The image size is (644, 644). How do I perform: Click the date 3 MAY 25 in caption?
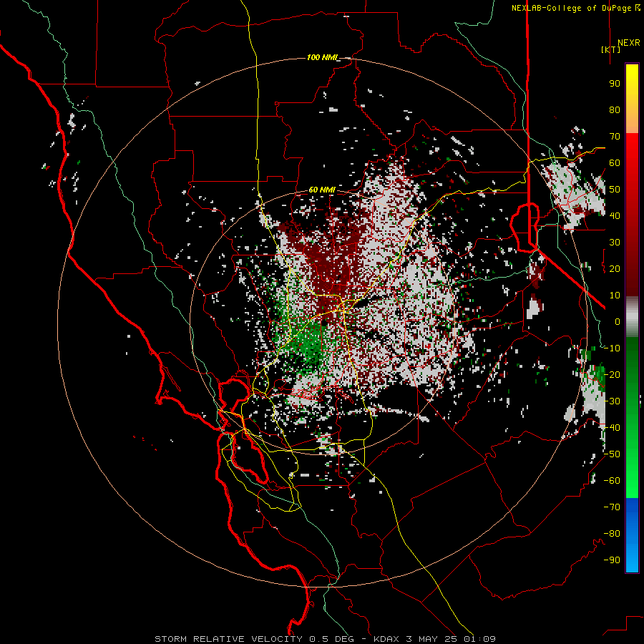coord(431,639)
